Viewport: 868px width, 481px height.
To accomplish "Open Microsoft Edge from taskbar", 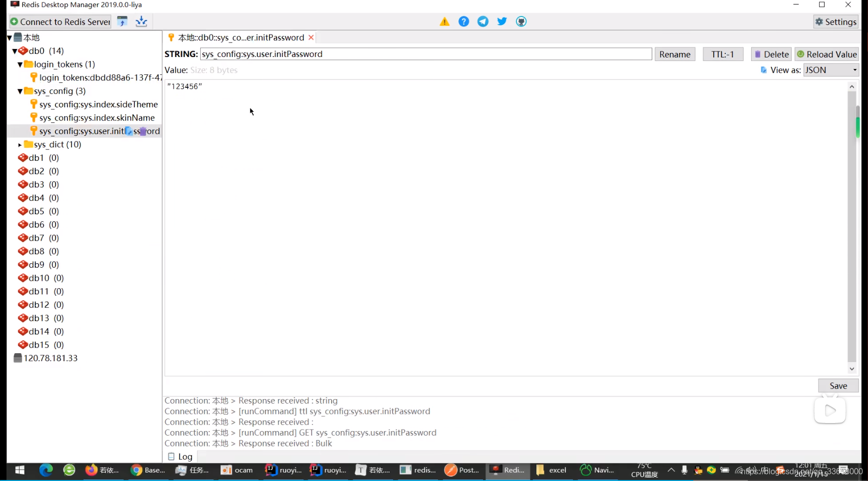I will tap(46, 470).
